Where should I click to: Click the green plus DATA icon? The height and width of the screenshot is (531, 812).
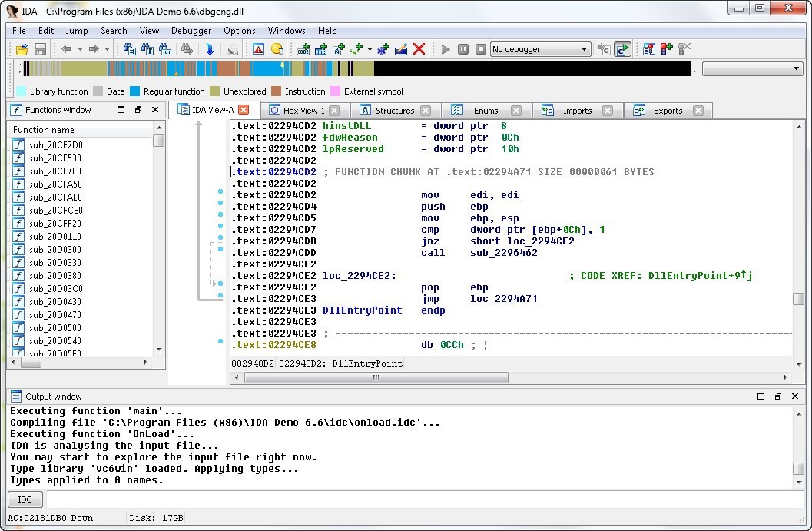click(x=321, y=49)
